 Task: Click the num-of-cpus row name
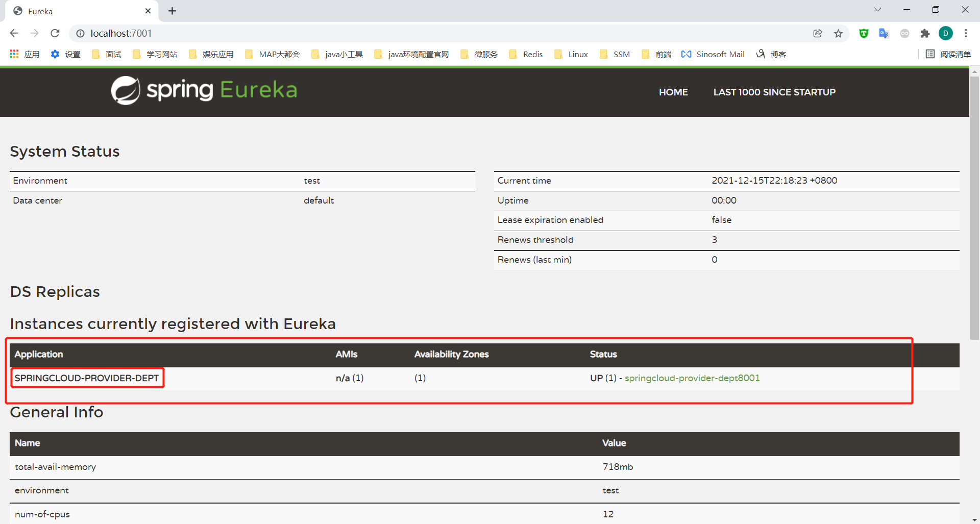tap(42, 514)
